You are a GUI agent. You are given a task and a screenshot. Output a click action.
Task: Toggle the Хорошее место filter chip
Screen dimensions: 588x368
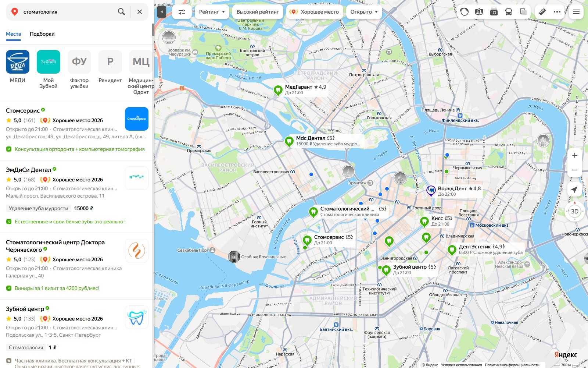tap(315, 12)
